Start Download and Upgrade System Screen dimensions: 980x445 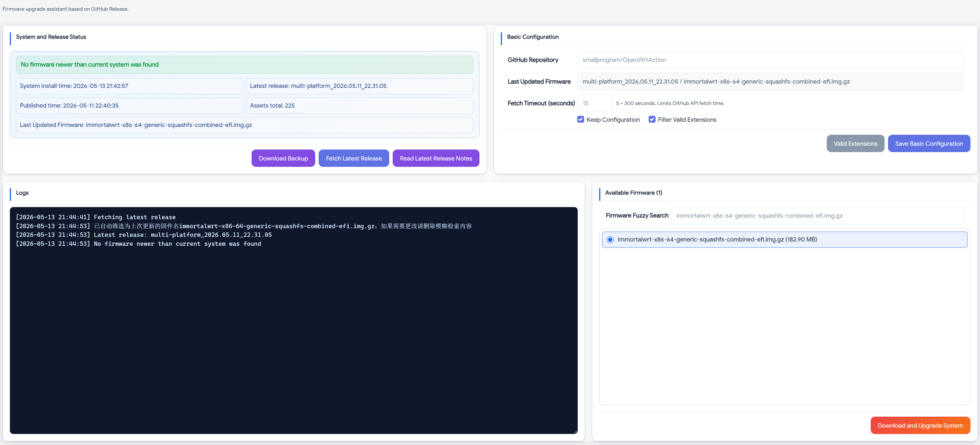click(920, 425)
